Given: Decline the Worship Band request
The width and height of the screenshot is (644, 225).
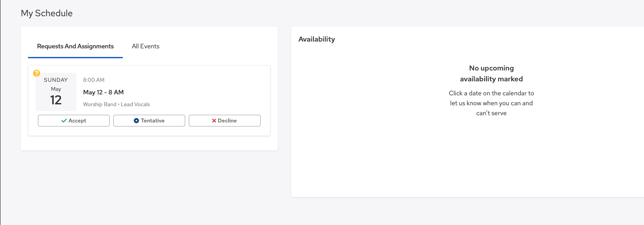Looking at the screenshot, I should click(x=224, y=121).
